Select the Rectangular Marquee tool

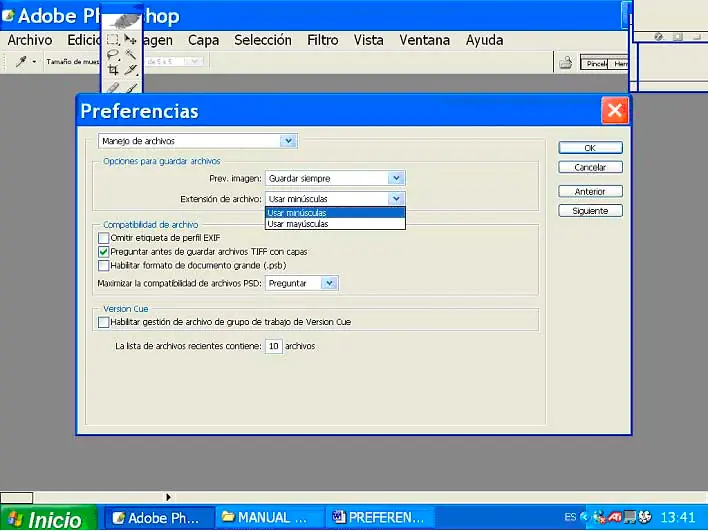click(113, 39)
